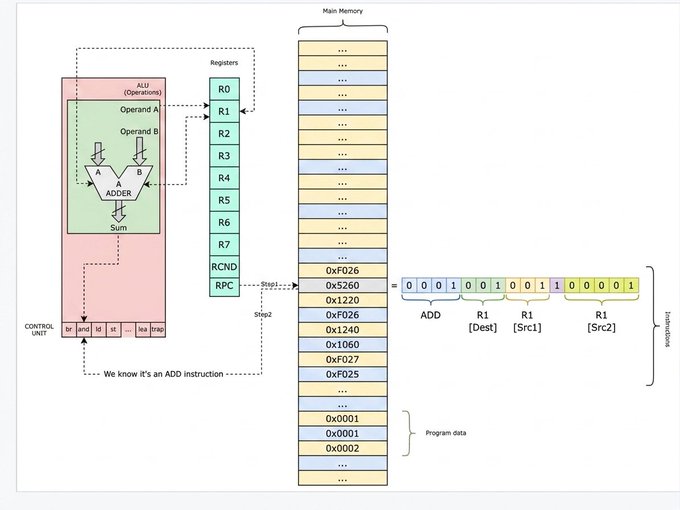Click the highlighted 0x5260 memory cell
Image resolution: width=680 pixels, height=510 pixels.
[x=343, y=285]
